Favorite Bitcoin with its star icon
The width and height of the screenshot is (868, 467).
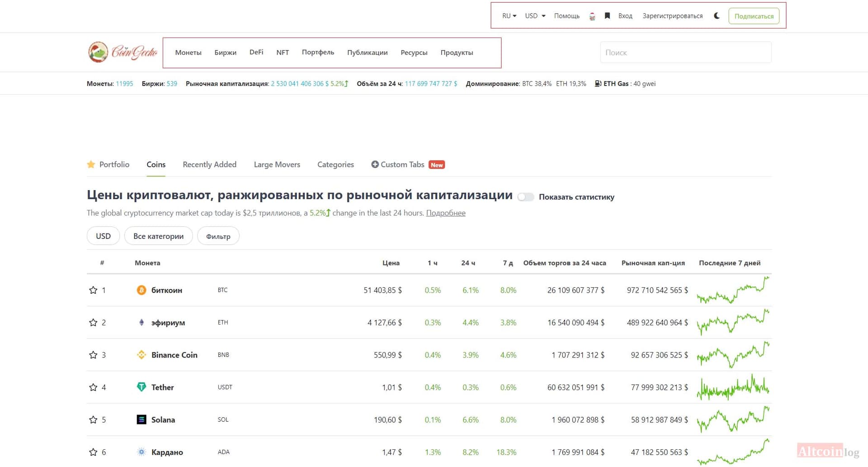93,290
